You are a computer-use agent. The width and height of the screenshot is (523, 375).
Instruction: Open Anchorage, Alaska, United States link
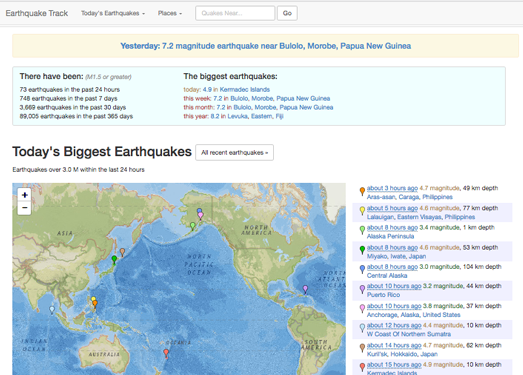[414, 315]
